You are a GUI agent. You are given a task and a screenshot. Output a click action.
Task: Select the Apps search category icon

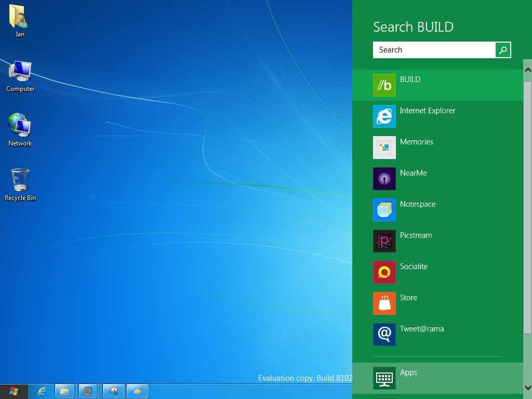(x=384, y=378)
